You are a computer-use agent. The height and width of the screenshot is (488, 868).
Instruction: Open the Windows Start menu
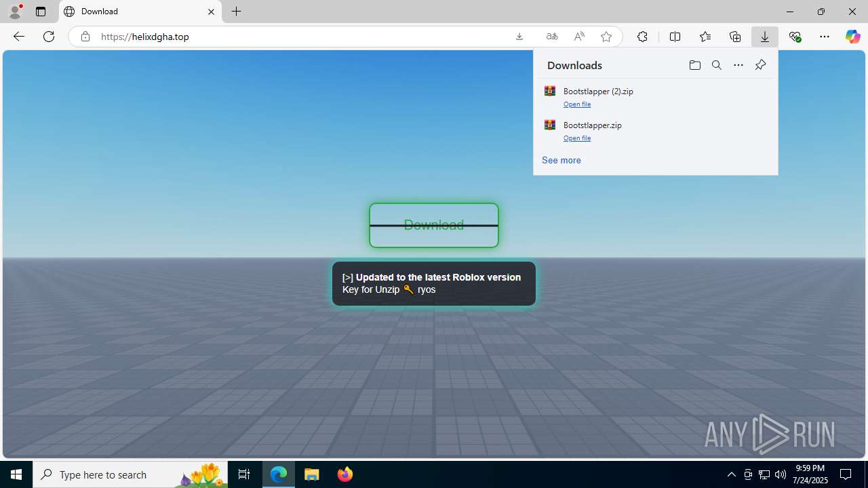tap(16, 474)
